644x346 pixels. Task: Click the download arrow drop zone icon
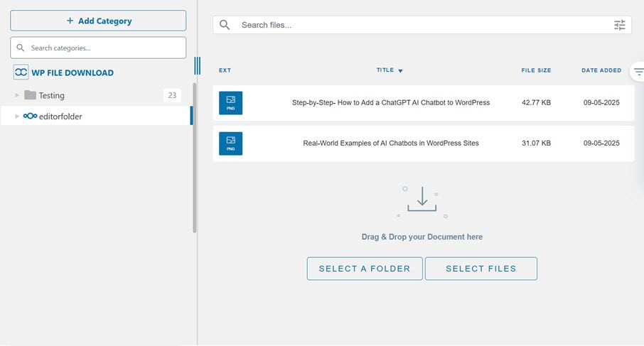[422, 199]
